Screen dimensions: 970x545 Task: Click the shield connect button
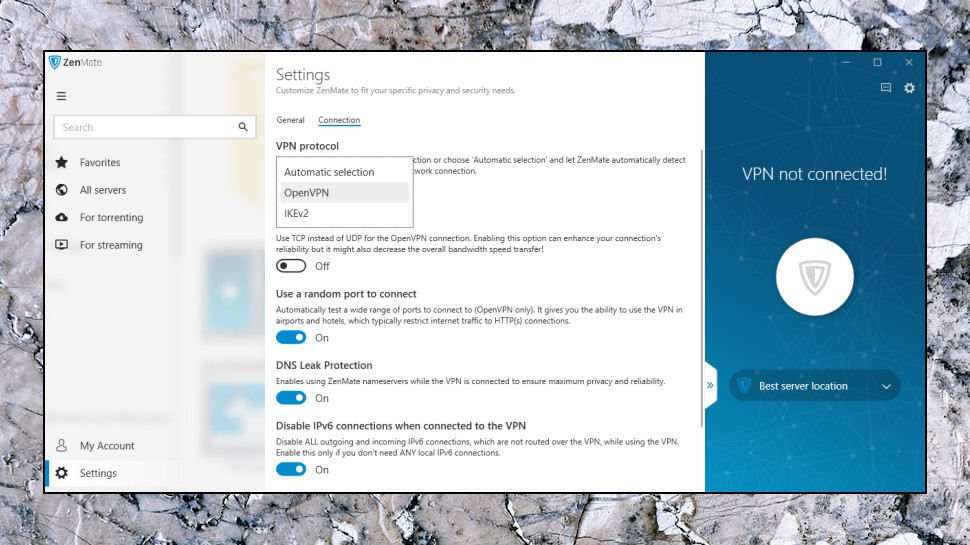815,277
